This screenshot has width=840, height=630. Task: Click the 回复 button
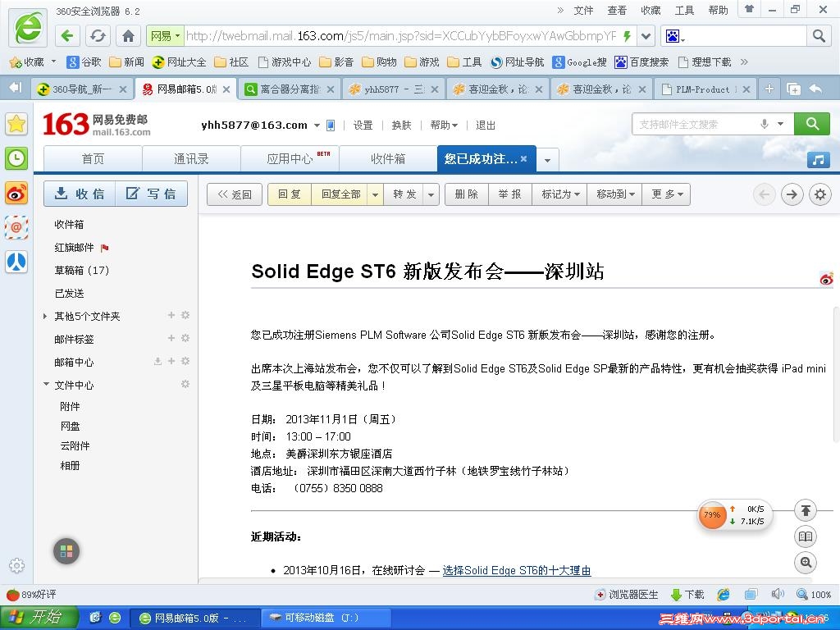tap(290, 194)
